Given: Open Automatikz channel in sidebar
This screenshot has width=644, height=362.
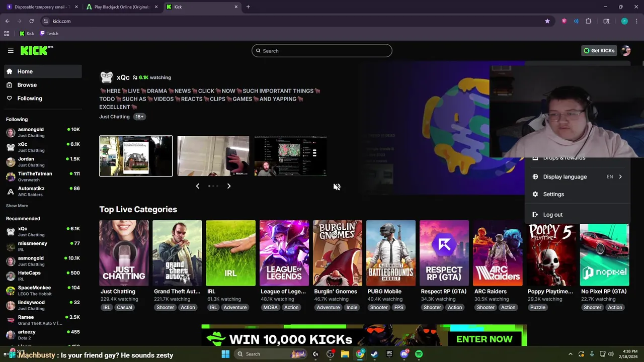Looking at the screenshot, I should coord(43,191).
